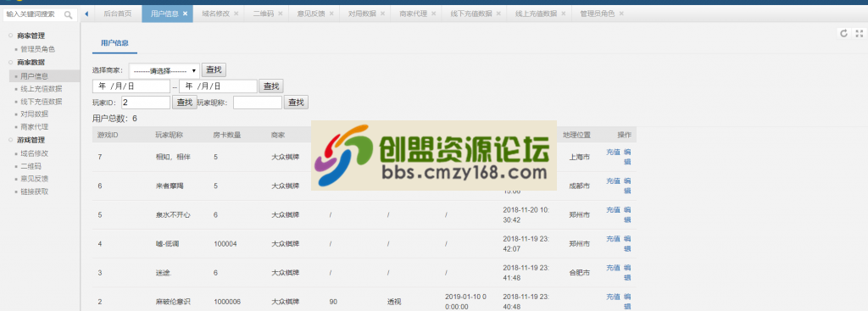Click the 玩家ID input field
868x311 pixels.
click(x=146, y=103)
